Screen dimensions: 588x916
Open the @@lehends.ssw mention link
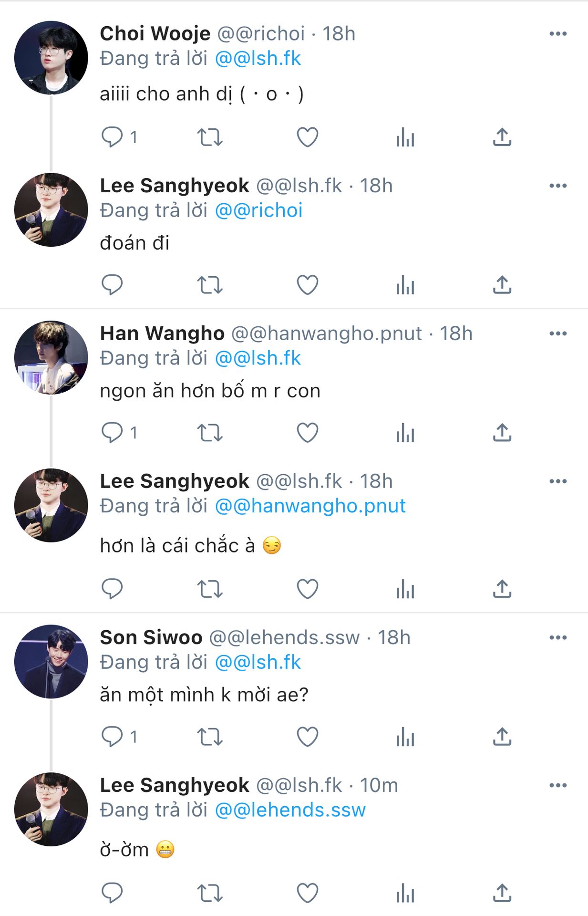coord(290,810)
